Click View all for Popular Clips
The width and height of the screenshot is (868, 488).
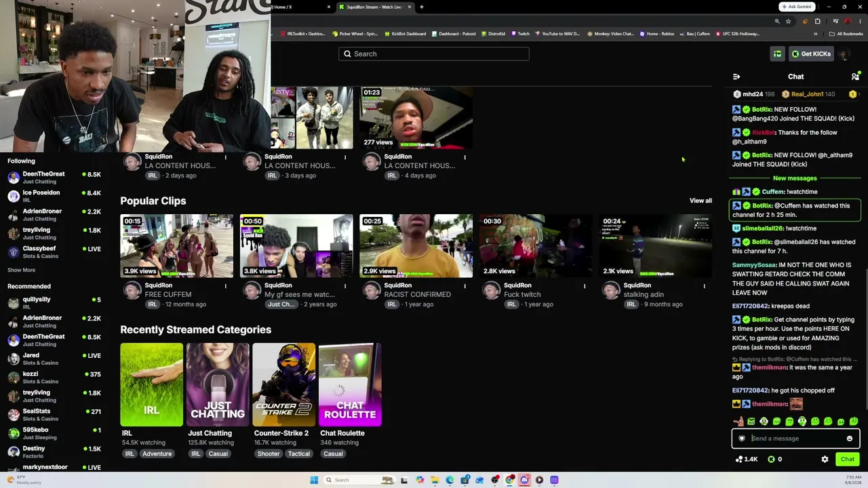coord(701,201)
